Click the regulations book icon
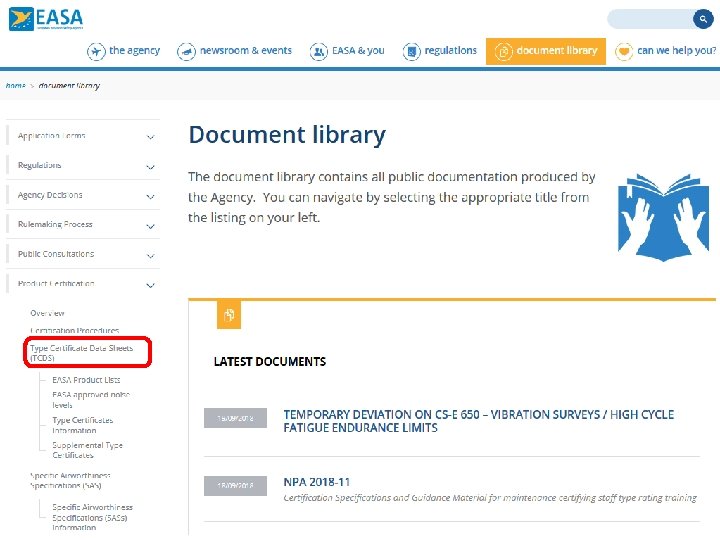Viewport: 720px width, 540px height. [x=411, y=51]
